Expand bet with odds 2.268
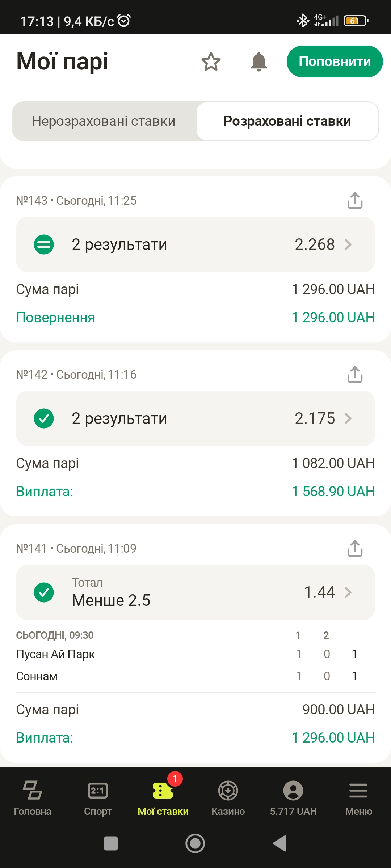Screen dimensions: 391x868 [x=195, y=244]
